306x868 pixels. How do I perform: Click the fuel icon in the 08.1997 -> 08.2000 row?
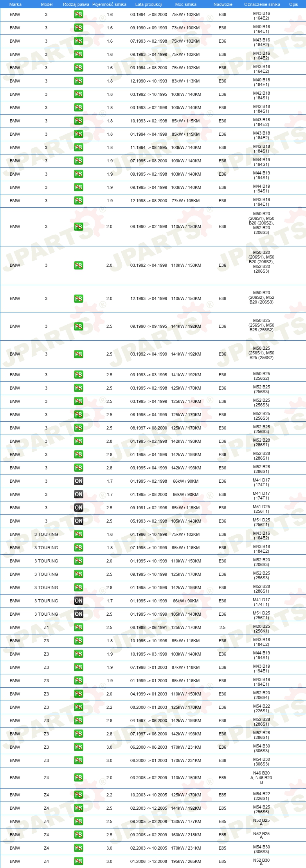pos(78,428)
